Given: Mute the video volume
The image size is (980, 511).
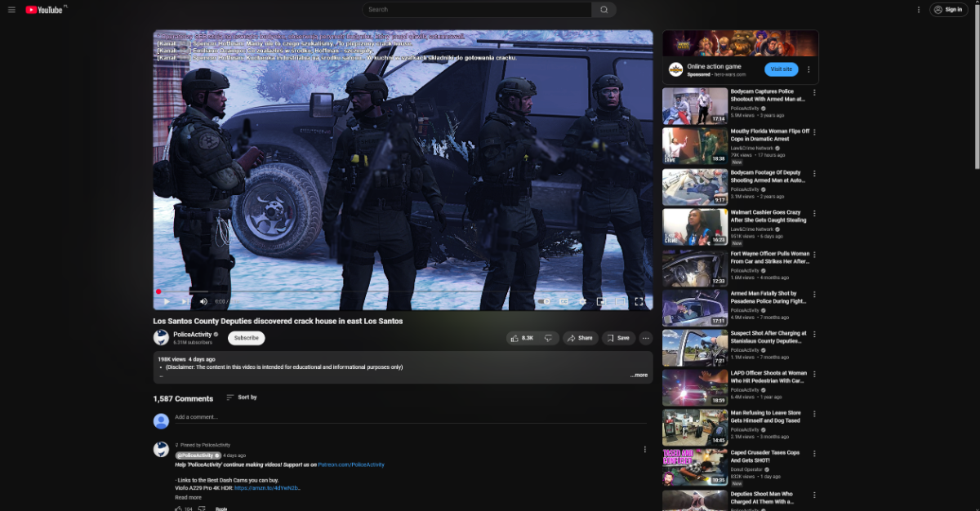Looking at the screenshot, I should (x=203, y=301).
